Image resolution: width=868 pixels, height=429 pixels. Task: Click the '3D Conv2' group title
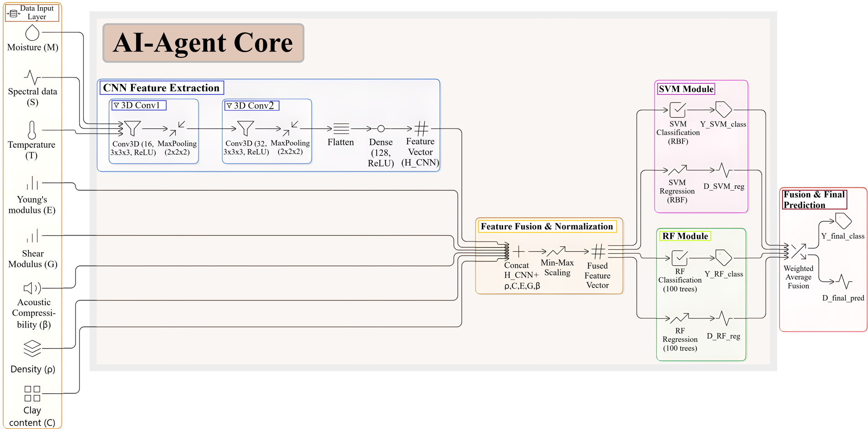[252, 106]
